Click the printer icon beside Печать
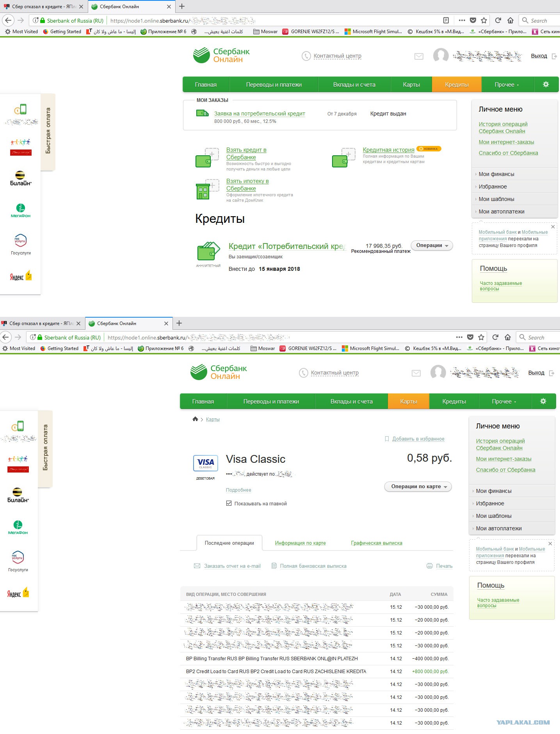560x734 pixels. [430, 566]
